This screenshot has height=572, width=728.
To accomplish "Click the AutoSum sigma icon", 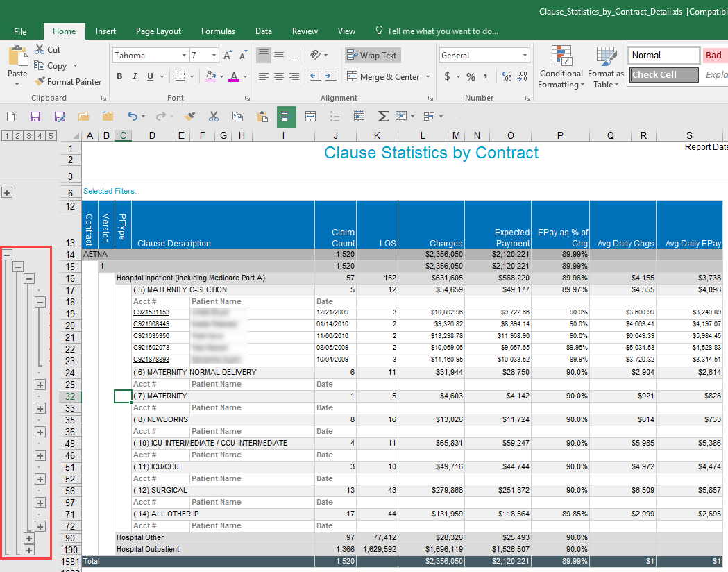I will [x=382, y=116].
